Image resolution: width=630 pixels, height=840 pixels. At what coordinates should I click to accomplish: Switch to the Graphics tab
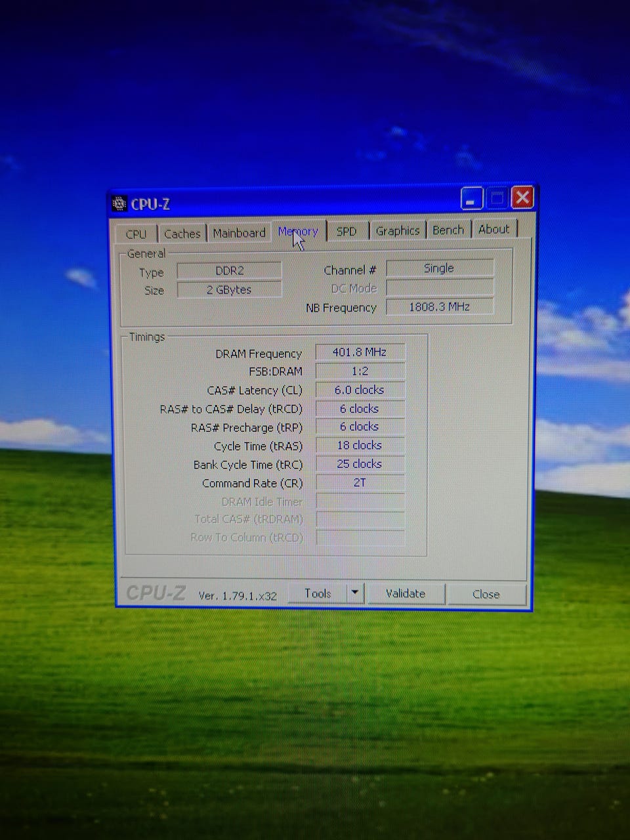coord(398,230)
